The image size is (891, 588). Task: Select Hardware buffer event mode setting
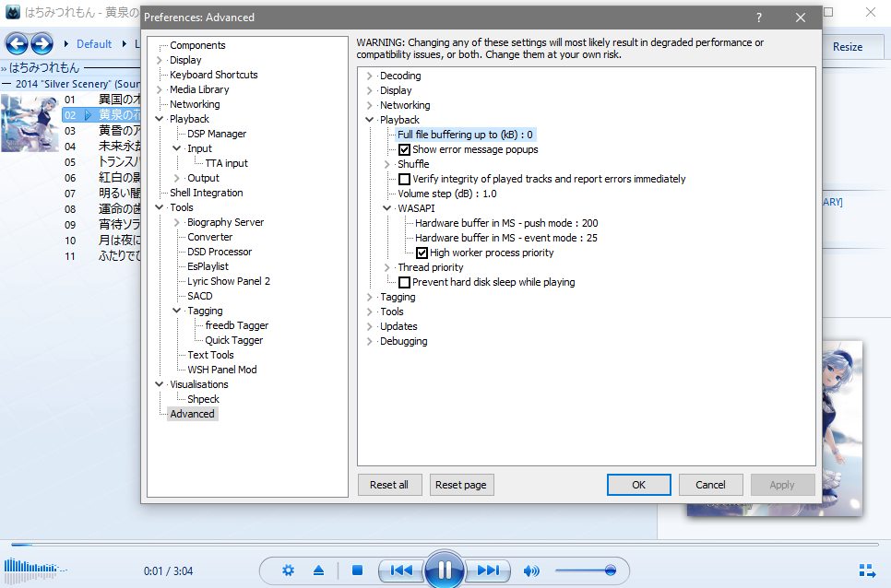505,239
